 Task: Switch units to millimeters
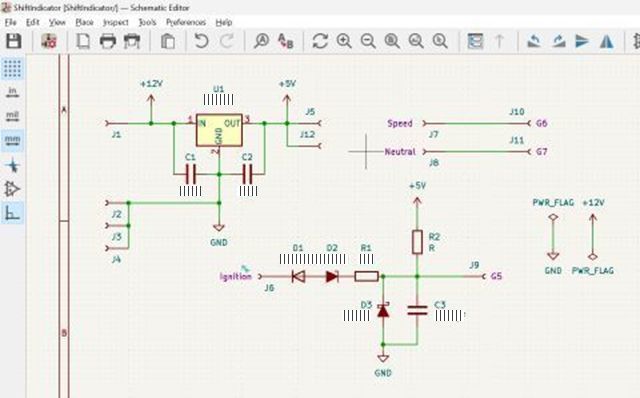12,140
